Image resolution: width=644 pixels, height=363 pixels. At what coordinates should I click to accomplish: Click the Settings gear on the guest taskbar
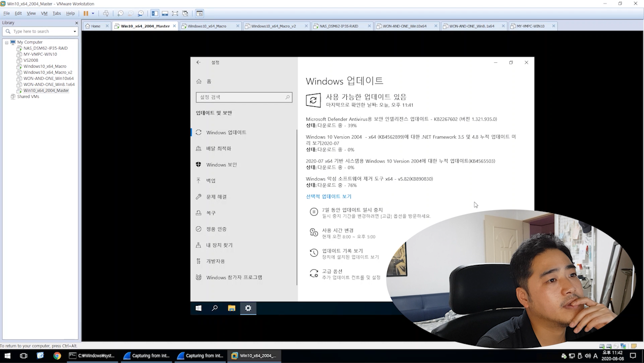(x=248, y=308)
